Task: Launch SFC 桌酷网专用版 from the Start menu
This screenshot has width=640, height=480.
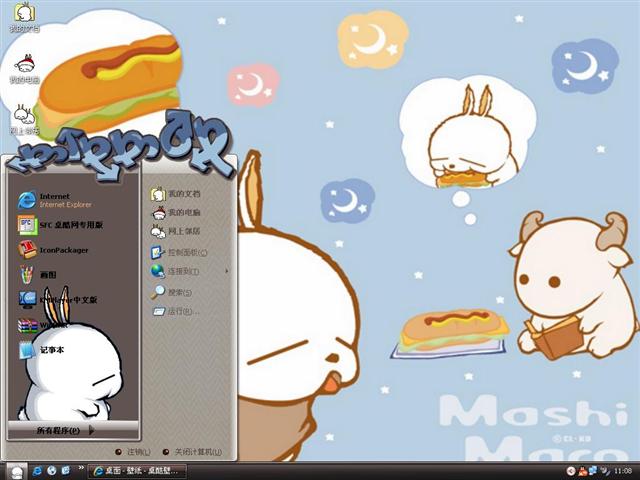Action: (x=60, y=225)
